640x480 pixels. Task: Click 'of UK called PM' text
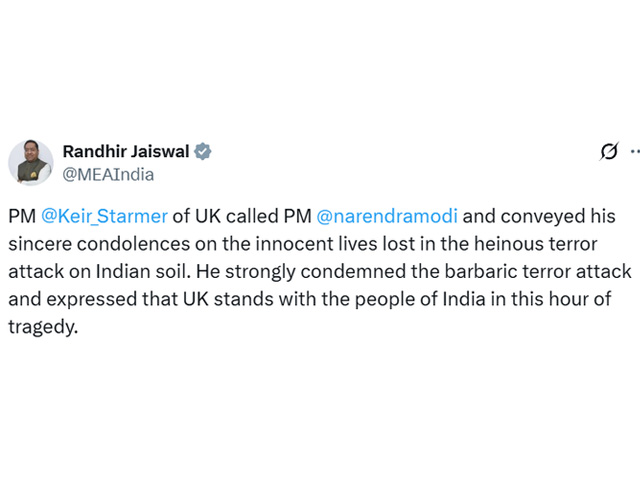point(242,216)
